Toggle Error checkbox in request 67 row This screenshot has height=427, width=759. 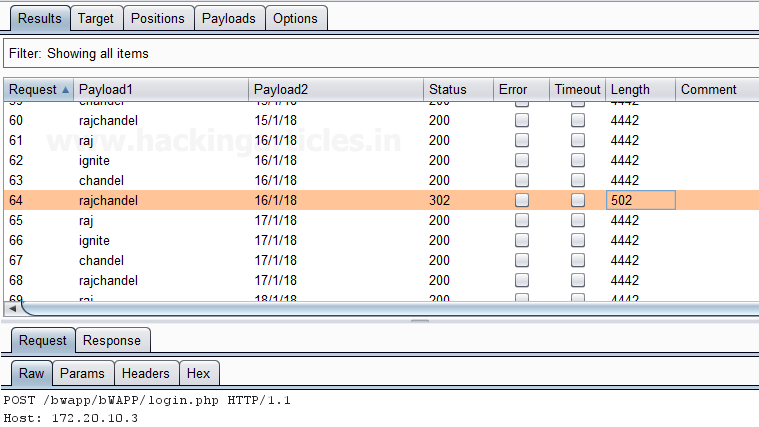click(522, 260)
